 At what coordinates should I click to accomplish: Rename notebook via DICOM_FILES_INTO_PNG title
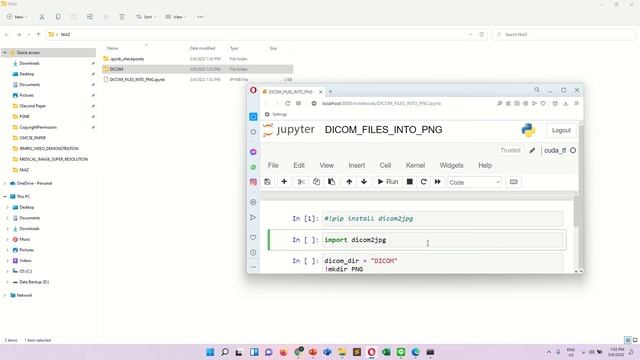tap(383, 130)
